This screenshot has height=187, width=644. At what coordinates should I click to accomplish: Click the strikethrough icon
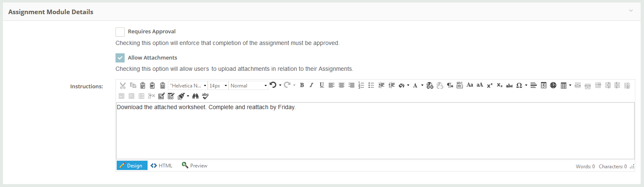509,85
